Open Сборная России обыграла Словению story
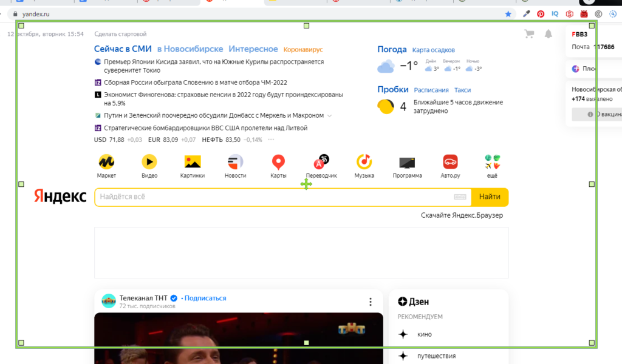This screenshot has height=364, width=622. point(196,83)
